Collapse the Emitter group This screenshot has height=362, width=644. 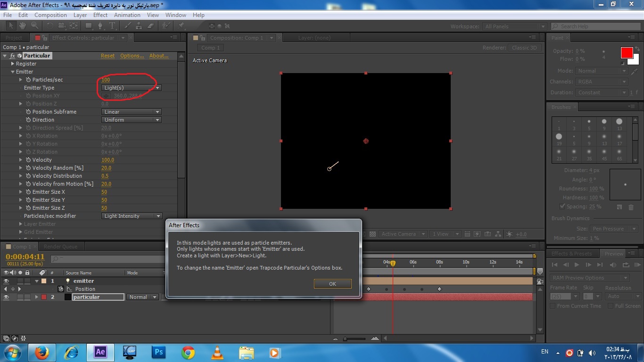13,72
